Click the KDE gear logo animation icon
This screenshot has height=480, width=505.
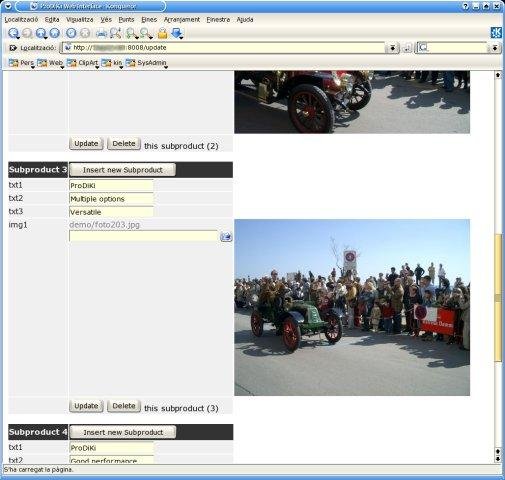coord(496,32)
